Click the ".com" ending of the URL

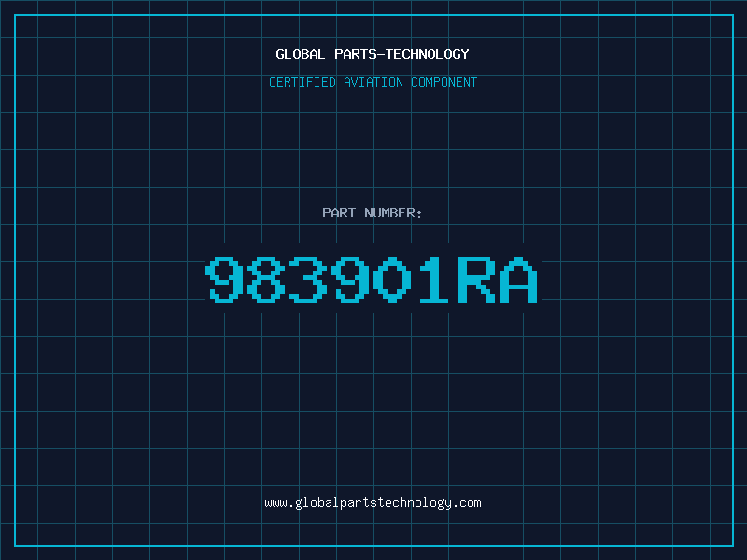tap(466, 503)
